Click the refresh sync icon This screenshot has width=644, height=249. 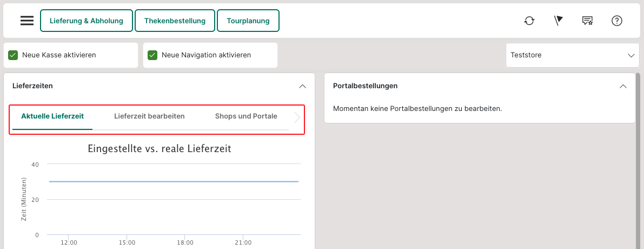pos(529,21)
